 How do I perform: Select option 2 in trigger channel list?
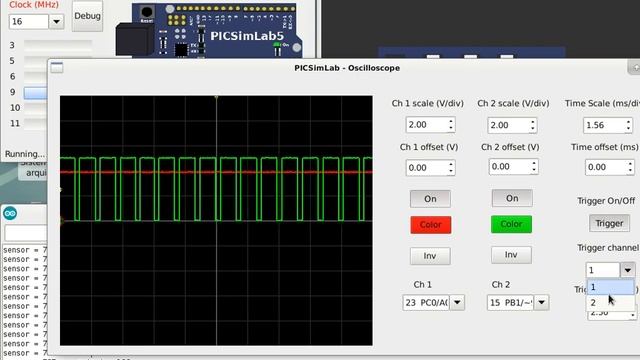(x=610, y=302)
